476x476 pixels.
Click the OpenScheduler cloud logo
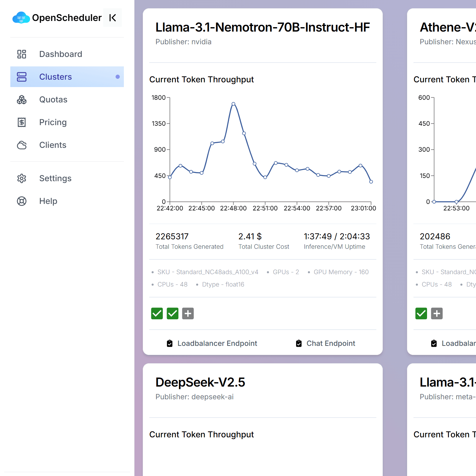[x=21, y=18]
